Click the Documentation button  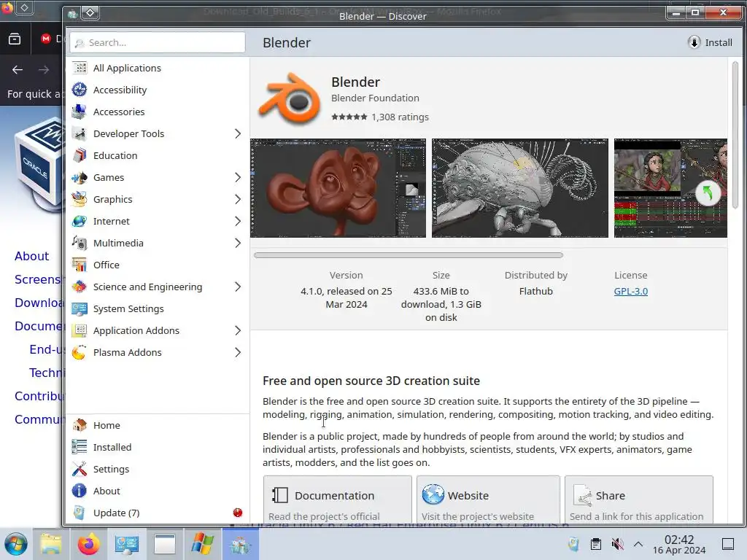tap(337, 500)
